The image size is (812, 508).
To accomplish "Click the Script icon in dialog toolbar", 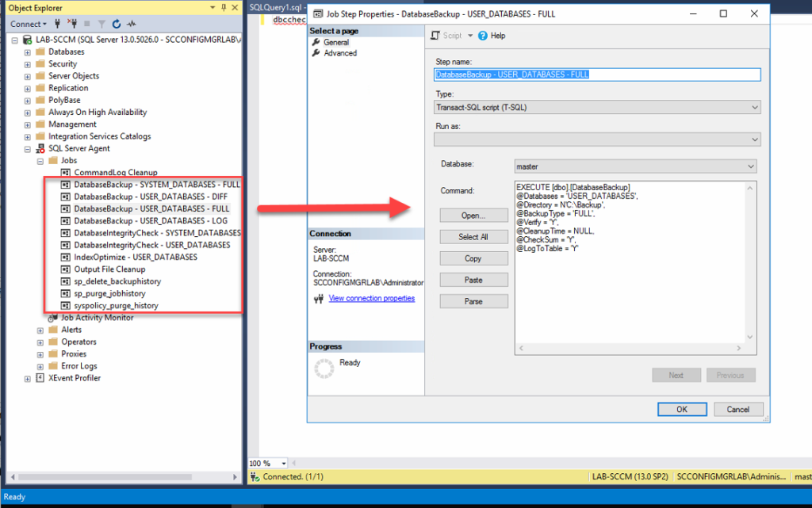I will pyautogui.click(x=435, y=35).
